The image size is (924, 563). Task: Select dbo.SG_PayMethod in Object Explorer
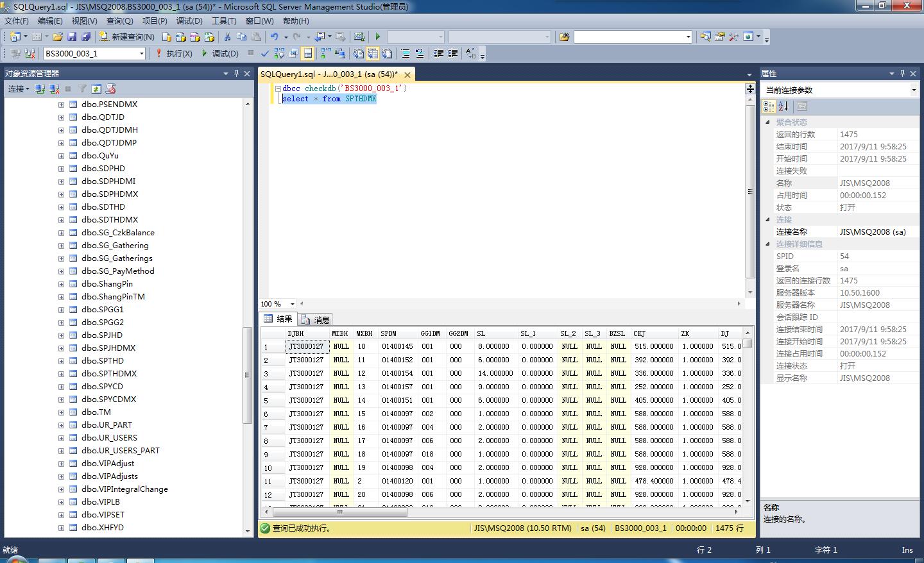point(118,271)
